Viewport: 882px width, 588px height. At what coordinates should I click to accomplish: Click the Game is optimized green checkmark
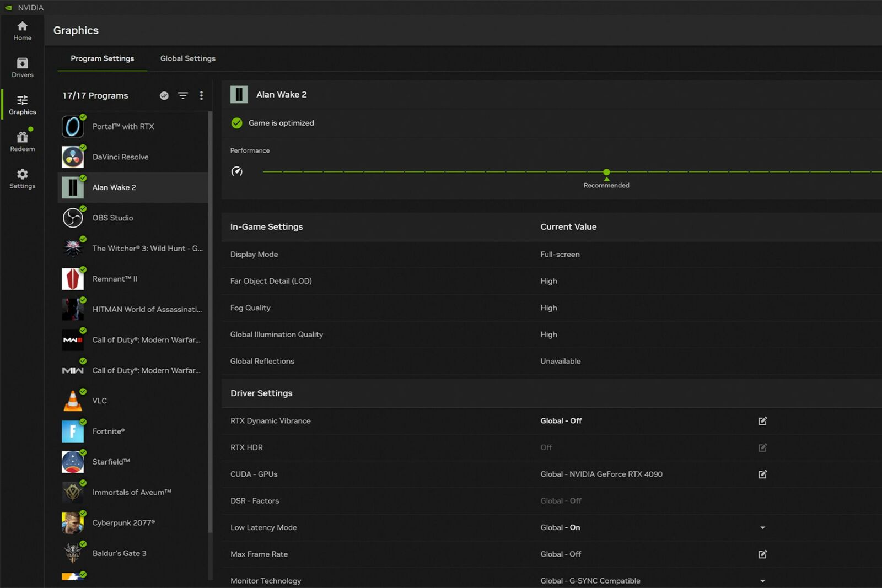point(236,123)
